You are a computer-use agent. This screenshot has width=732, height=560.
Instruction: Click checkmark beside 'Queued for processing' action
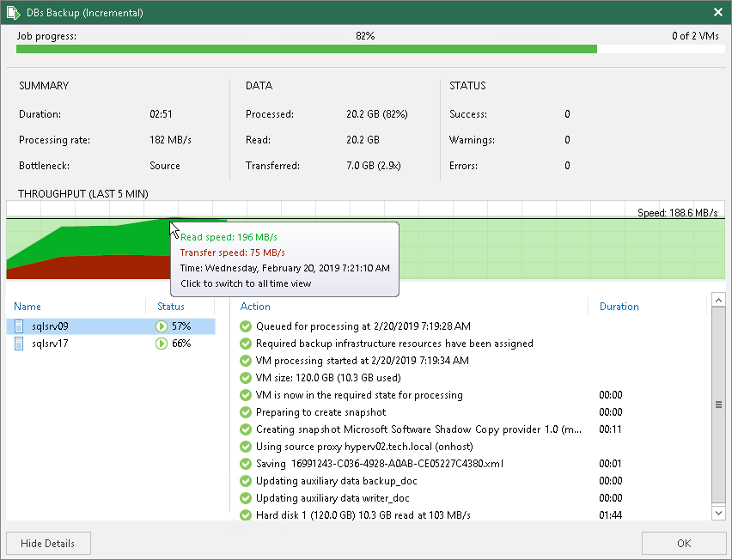pos(245,326)
